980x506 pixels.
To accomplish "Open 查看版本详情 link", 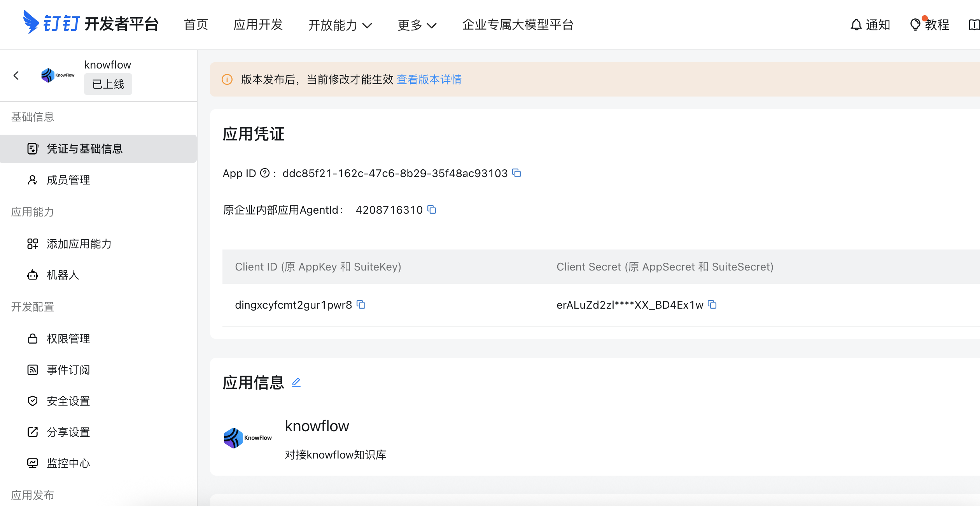I will pos(429,79).
